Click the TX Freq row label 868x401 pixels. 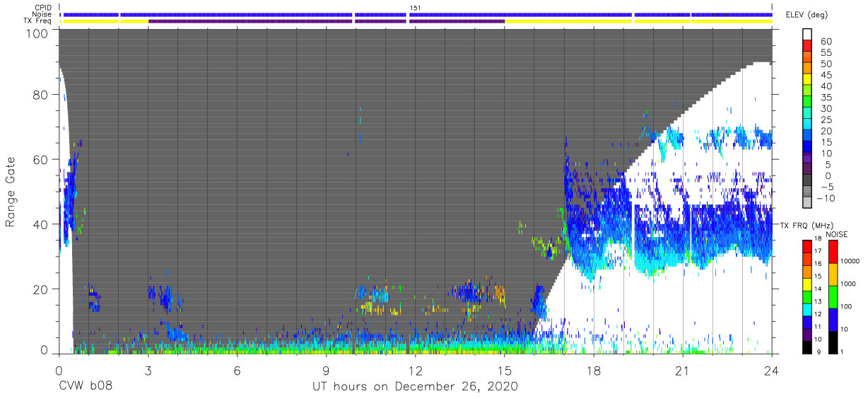point(37,21)
